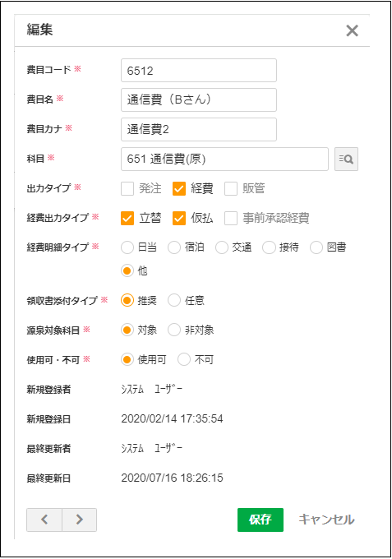Choose 非対象 for 源泉対象科目
Image resolution: width=392 pixels, height=559 pixels.
pos(174,330)
